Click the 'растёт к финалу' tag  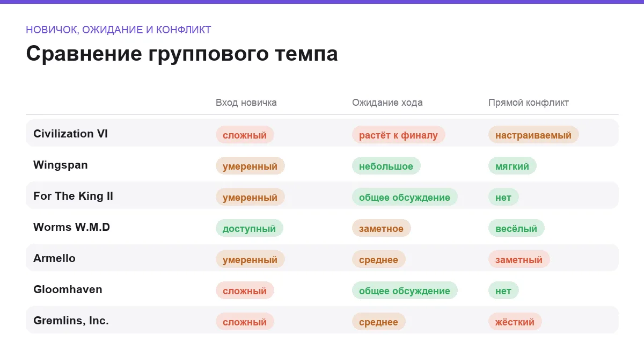point(399,135)
